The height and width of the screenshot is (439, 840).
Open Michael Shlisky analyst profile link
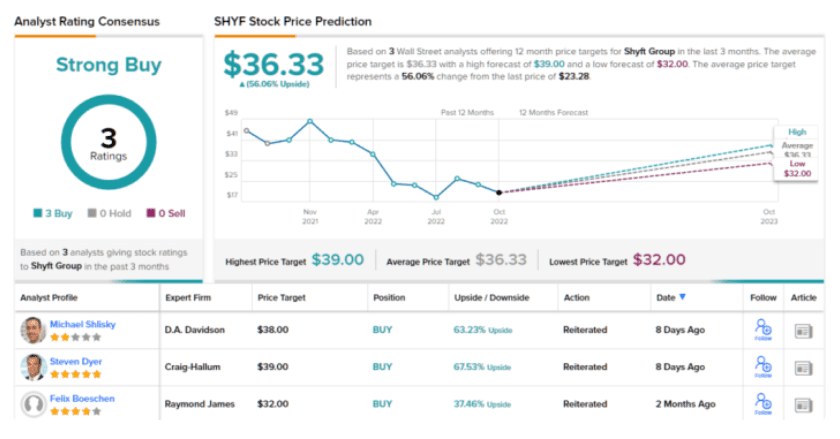pos(83,325)
